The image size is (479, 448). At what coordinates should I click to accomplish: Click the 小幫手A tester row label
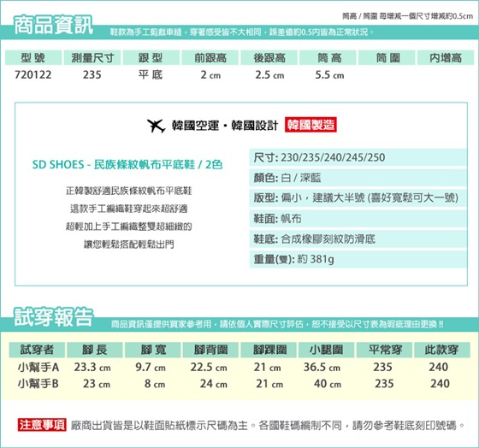point(38,367)
